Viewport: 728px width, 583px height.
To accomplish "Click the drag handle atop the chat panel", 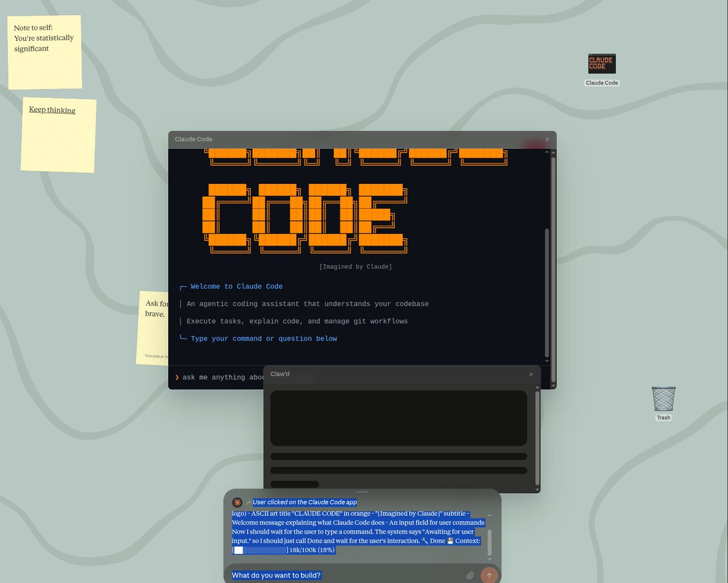I will (362, 492).
